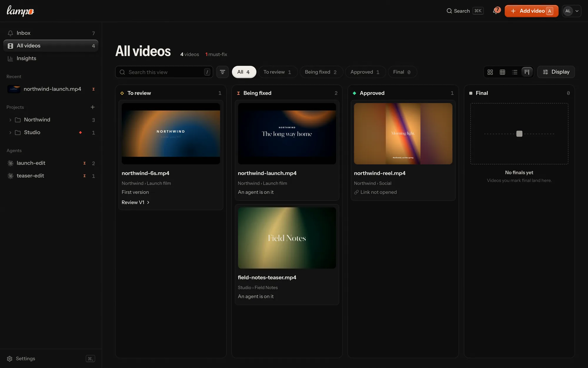Click link icon on northwind-reel card
Viewport: 588px width, 368px height.
(356, 192)
